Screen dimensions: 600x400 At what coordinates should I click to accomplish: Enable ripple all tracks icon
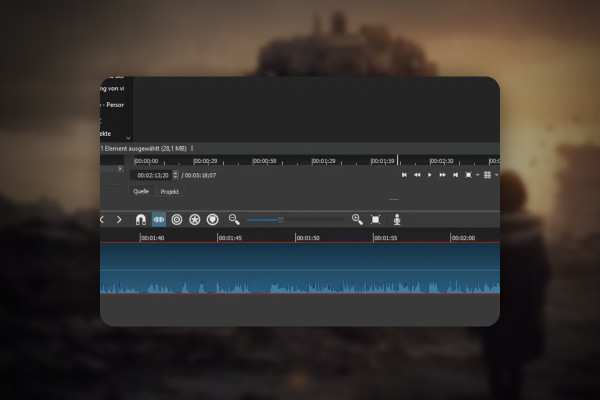pyautogui.click(x=195, y=220)
